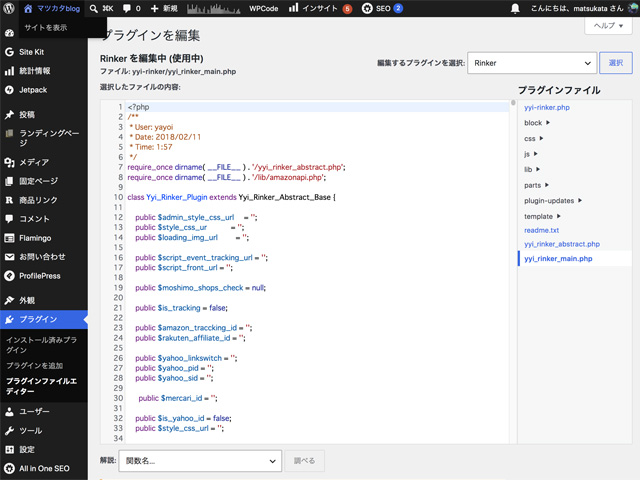The width and height of the screenshot is (640, 480).
Task: Click the plus 新規 icon
Action: coord(154,9)
